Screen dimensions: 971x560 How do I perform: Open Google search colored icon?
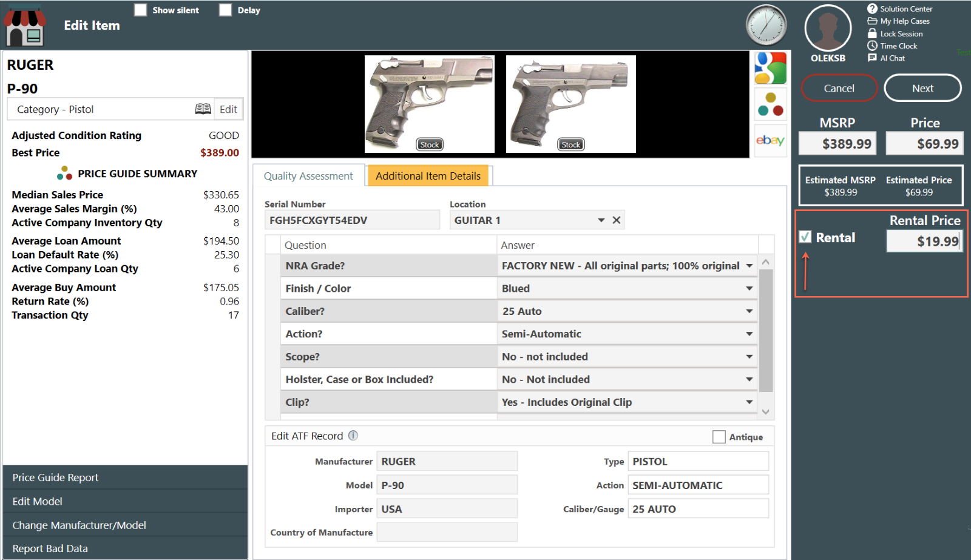(771, 68)
